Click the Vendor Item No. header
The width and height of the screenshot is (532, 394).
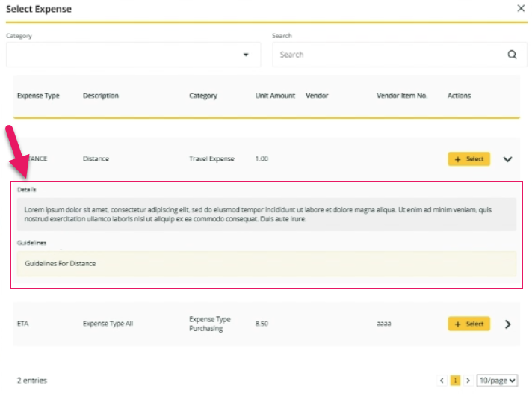coord(402,96)
